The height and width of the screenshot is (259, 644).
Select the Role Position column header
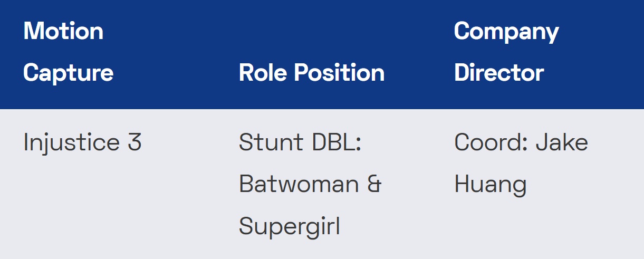(312, 72)
